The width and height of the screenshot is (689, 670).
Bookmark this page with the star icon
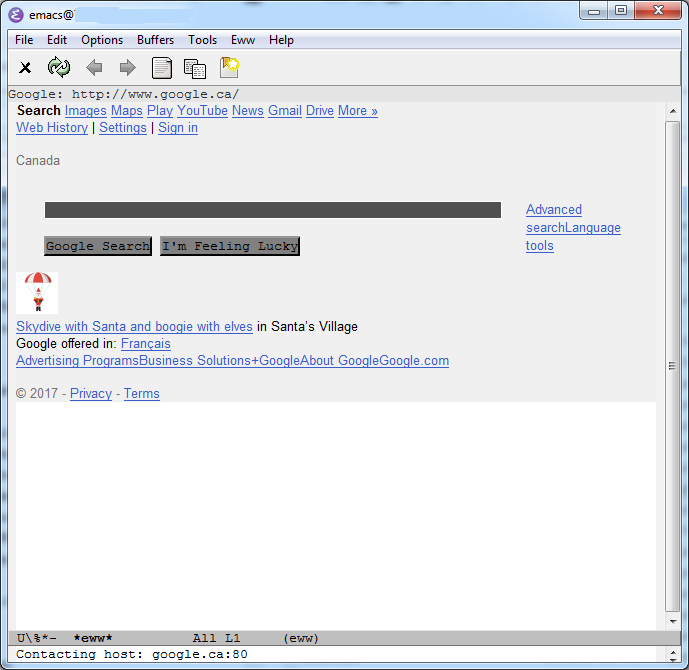229,68
